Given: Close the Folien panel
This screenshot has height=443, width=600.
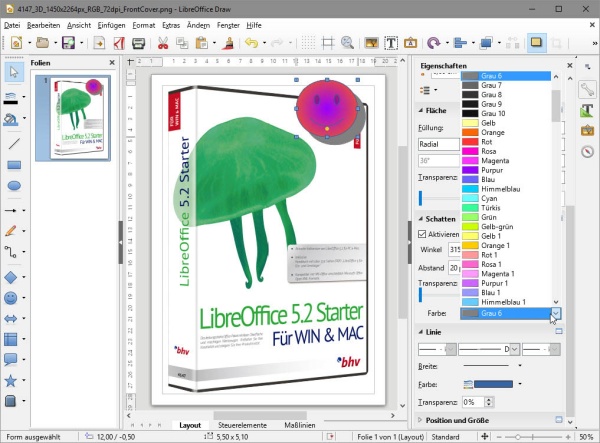Looking at the screenshot, I should pos(112,62).
